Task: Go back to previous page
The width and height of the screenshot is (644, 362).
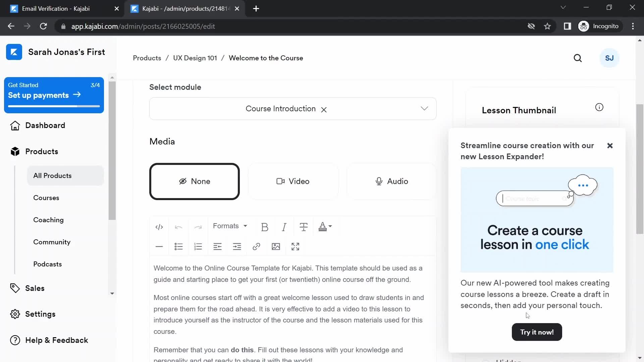Action: click(11, 26)
